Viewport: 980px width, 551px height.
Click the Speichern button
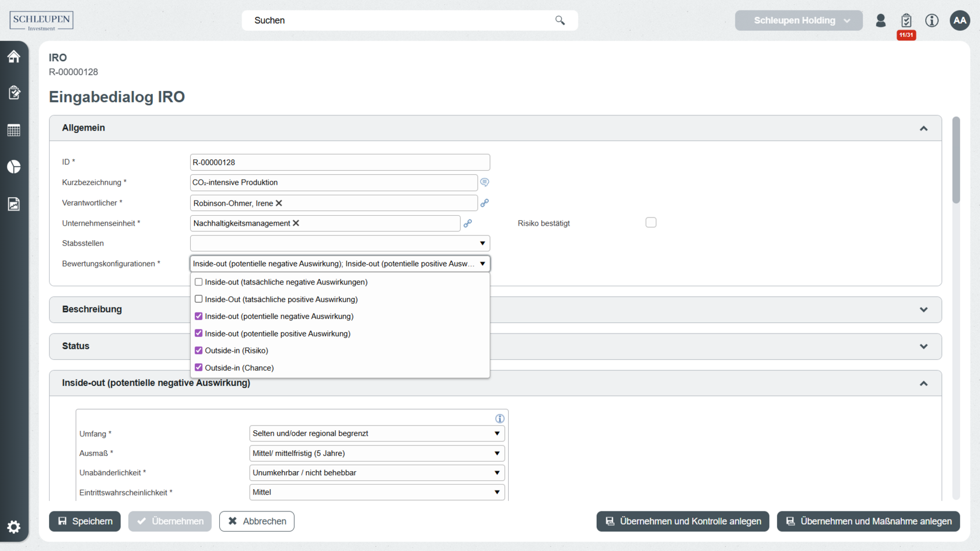coord(85,521)
